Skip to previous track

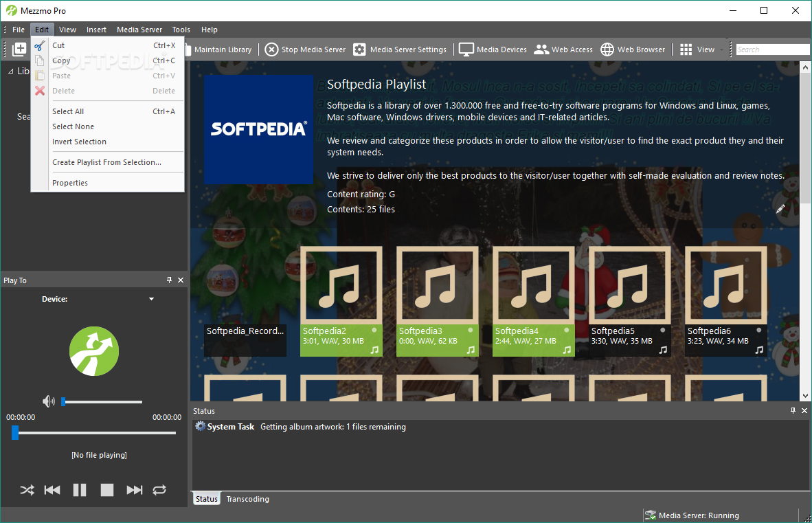[52, 490]
